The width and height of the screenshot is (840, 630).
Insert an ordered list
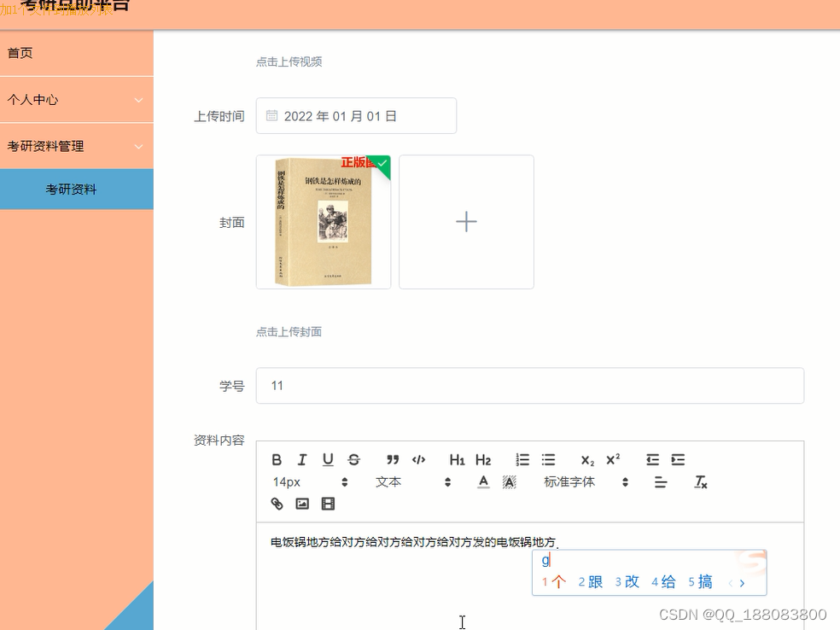[522, 459]
